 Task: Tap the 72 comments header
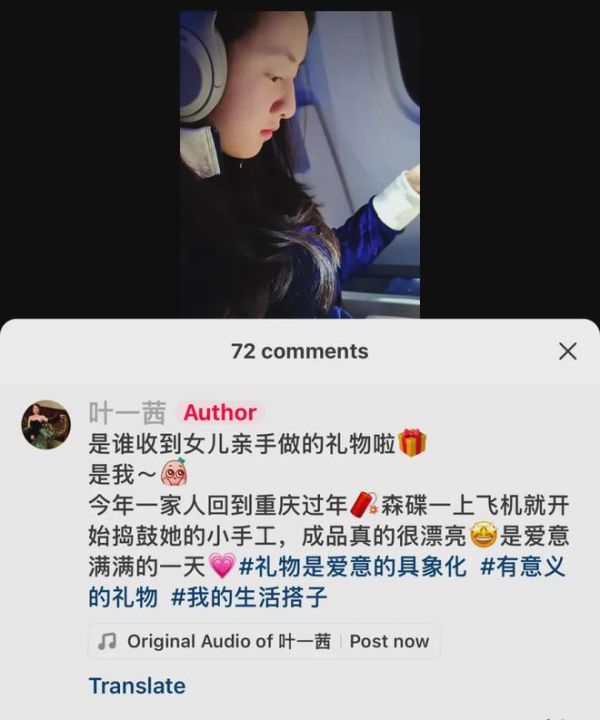click(x=299, y=351)
